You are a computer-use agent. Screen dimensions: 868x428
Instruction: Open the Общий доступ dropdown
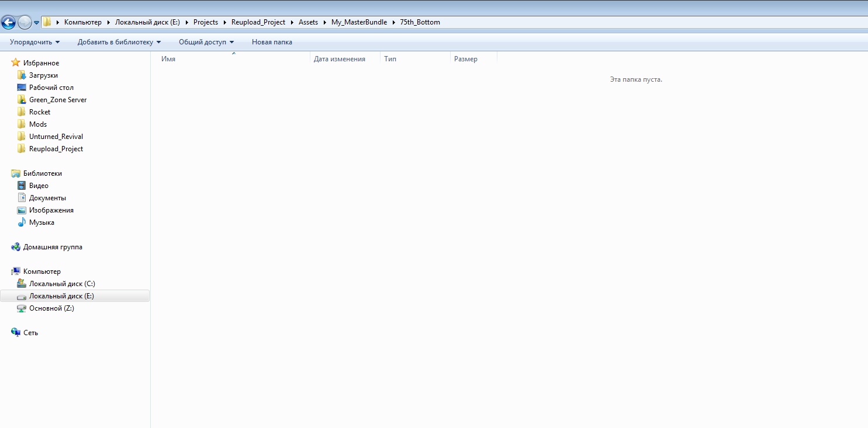coord(206,42)
